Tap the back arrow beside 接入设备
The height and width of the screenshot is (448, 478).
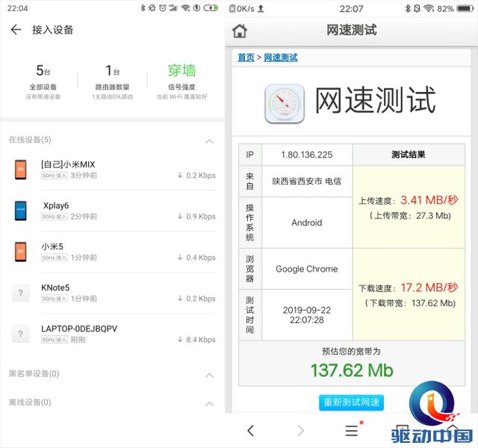click(16, 30)
